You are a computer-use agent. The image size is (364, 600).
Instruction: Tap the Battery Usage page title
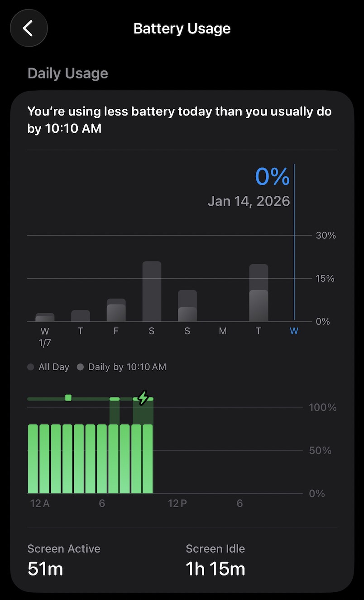182,29
